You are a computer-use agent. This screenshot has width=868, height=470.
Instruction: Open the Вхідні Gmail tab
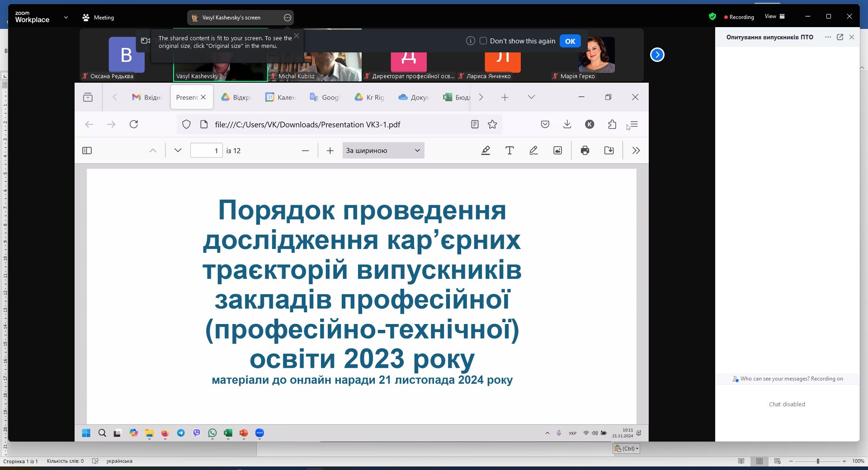click(147, 97)
